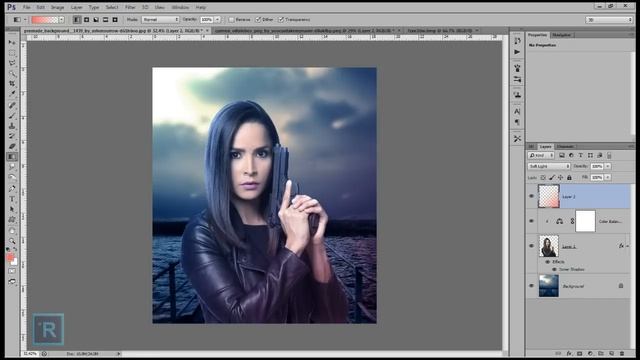
Task: Toggle the Transparency checkbox
Action: pos(281,20)
